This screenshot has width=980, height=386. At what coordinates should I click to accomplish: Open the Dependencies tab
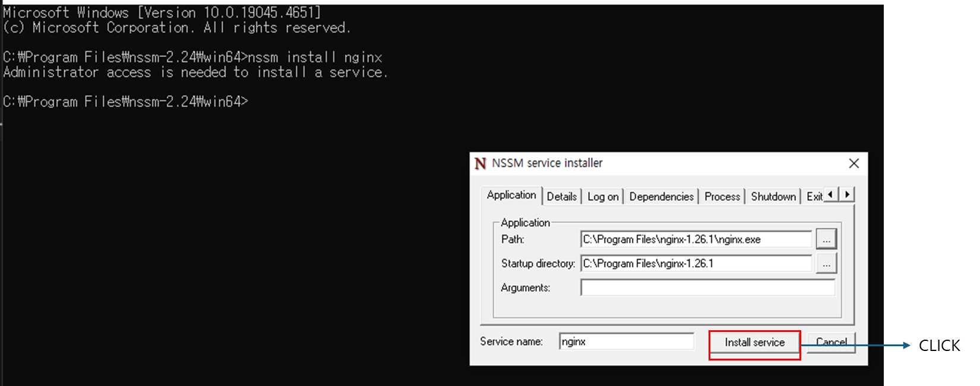pyautogui.click(x=661, y=197)
